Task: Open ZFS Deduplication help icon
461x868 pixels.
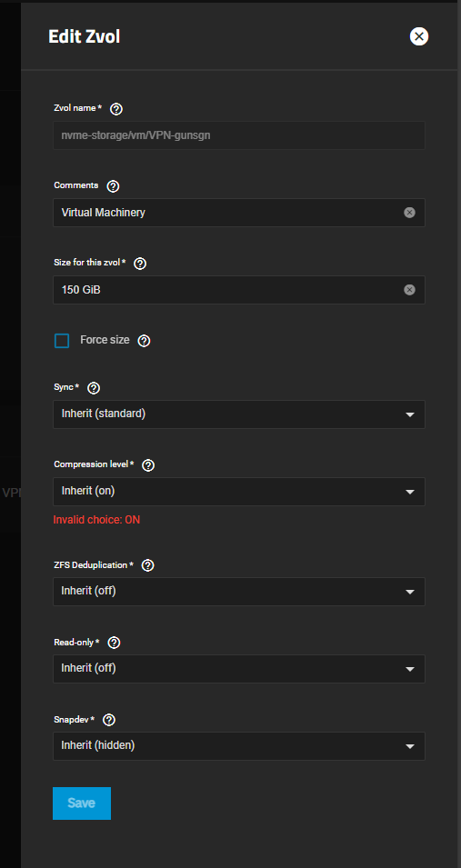Action: (x=148, y=565)
